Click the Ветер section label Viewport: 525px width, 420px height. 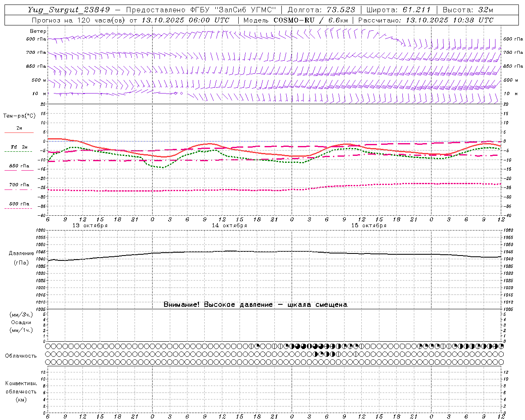38,31
